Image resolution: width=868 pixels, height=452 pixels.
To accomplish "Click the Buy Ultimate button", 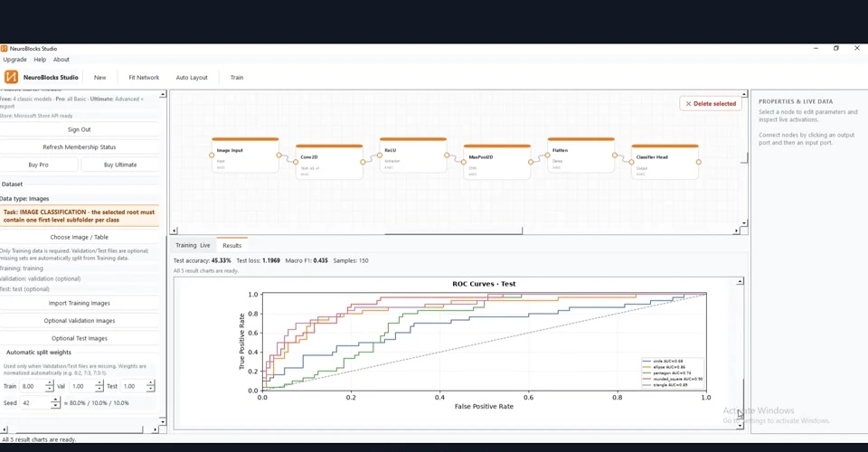I will coord(120,165).
